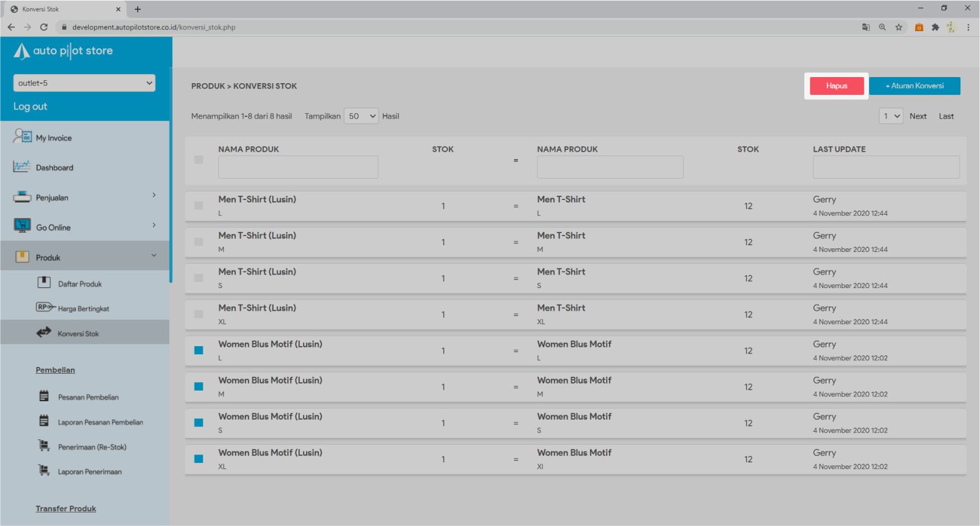This screenshot has width=980, height=526.
Task: Uncheck Women Blus Motif (Lusin) L row
Action: (199, 350)
